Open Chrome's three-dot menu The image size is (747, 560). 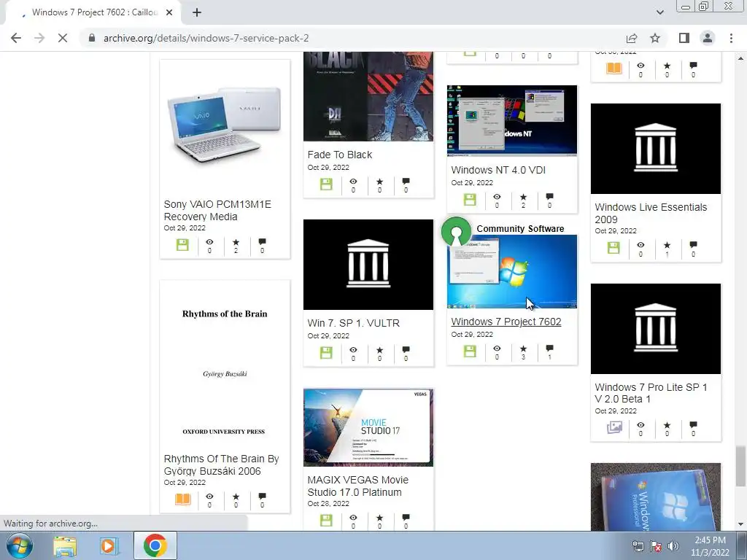731,38
